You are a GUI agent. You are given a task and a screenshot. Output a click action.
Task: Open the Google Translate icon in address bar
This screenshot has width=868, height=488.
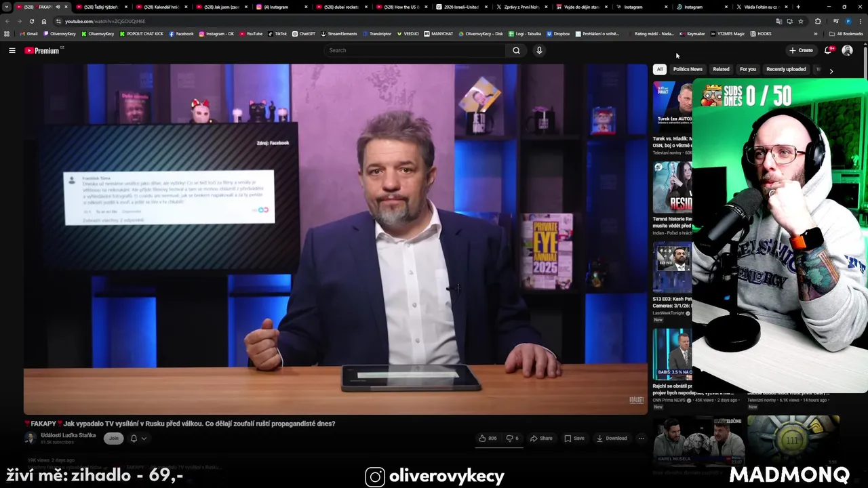point(778,21)
